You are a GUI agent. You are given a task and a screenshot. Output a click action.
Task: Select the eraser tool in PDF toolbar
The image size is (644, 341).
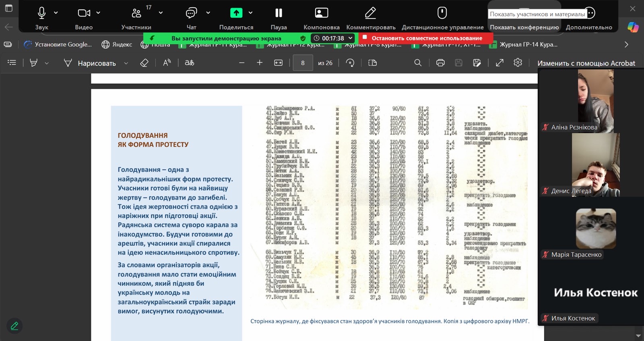[x=144, y=63]
